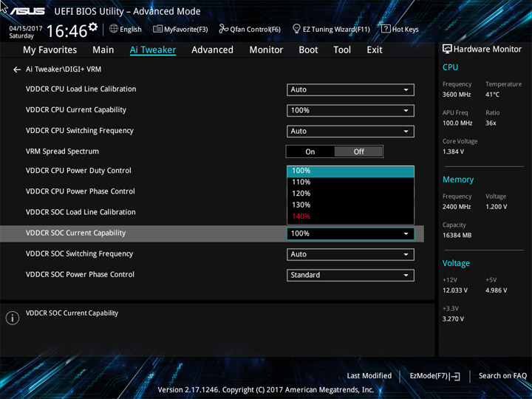Viewport: 532px width, 399px height.
Task: Switch to Ai Tweaker tab
Action: 153,50
